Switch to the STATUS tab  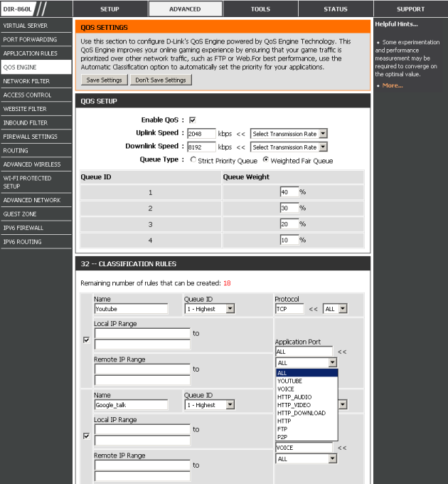(336, 9)
